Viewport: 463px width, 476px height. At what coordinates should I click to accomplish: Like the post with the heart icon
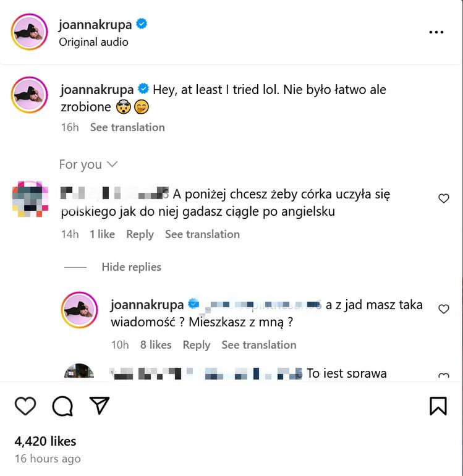coord(25,406)
